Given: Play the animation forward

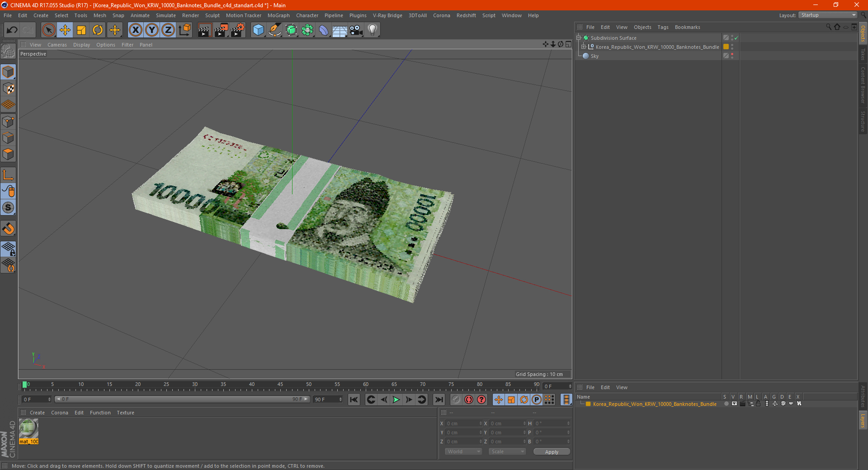Looking at the screenshot, I should (396, 399).
